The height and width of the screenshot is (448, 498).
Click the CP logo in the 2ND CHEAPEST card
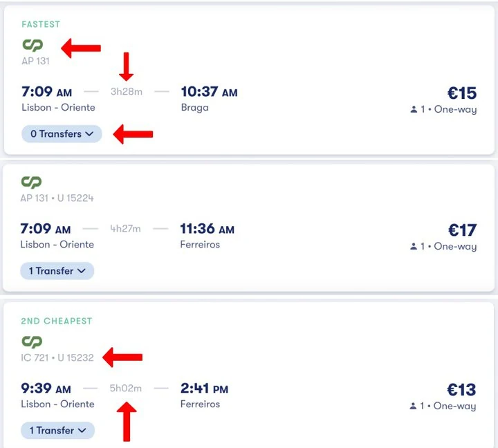tap(32, 342)
